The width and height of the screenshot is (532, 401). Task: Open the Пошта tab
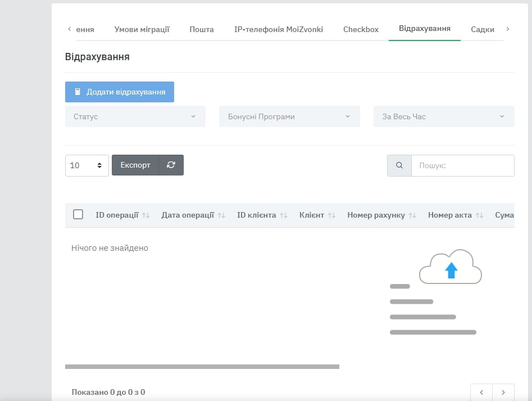(202, 29)
